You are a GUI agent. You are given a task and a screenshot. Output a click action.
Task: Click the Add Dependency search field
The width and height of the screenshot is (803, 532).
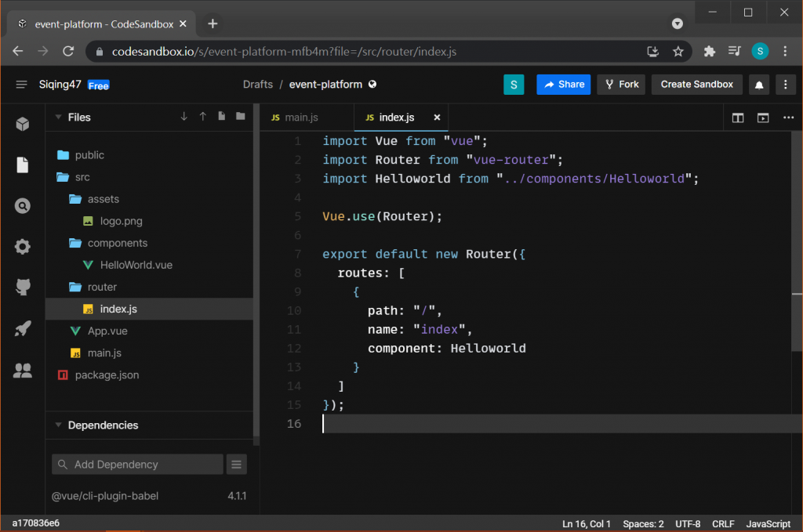(x=137, y=465)
